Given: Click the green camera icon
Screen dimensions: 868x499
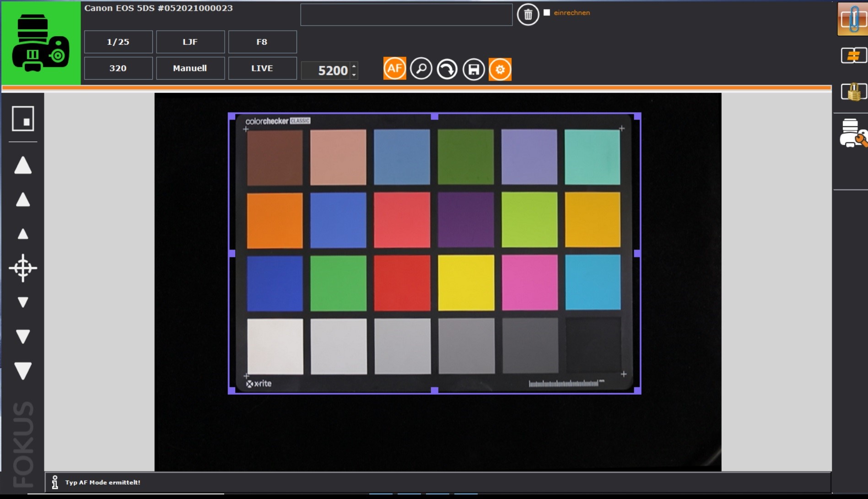Looking at the screenshot, I should coord(41,43).
